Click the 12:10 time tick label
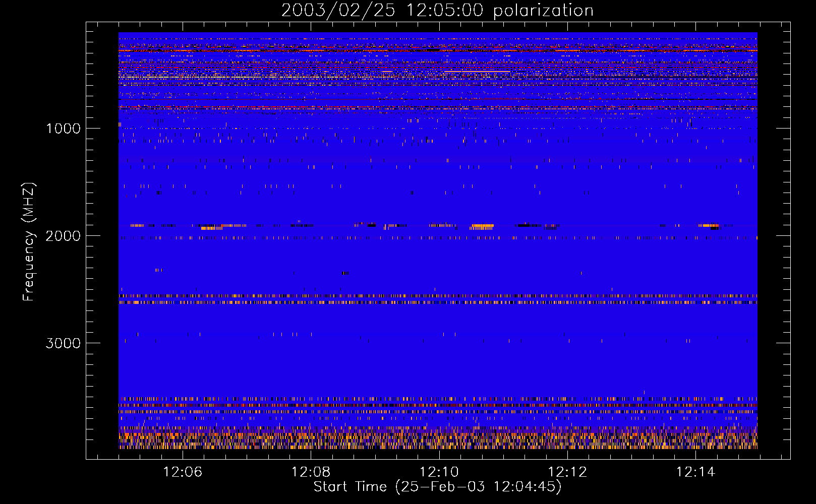816x504 pixels. 439,472
